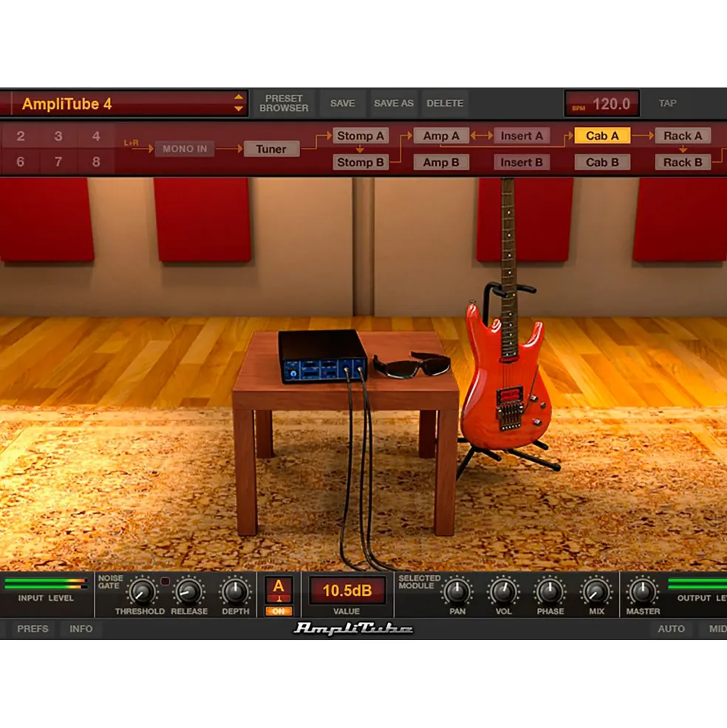Screen dimensions: 727x728
Task: Select routing configuration 7
Action: [x=58, y=162]
